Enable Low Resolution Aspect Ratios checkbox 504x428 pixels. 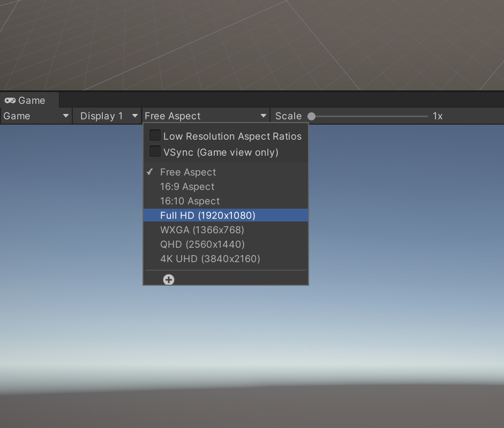(155, 136)
